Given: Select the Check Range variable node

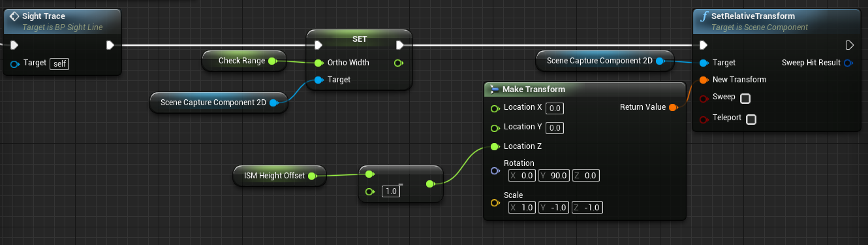Looking at the screenshot, I should (243, 61).
